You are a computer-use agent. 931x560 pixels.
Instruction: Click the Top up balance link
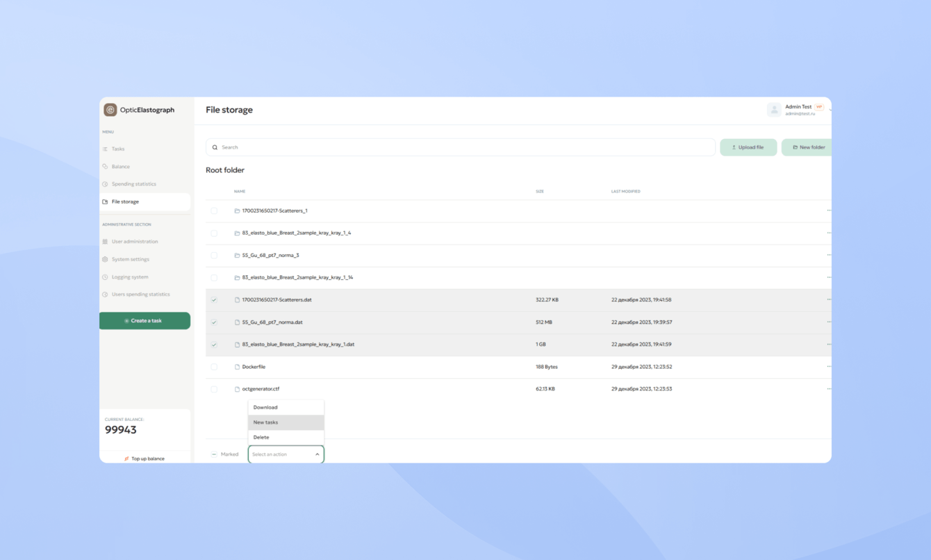(x=145, y=459)
